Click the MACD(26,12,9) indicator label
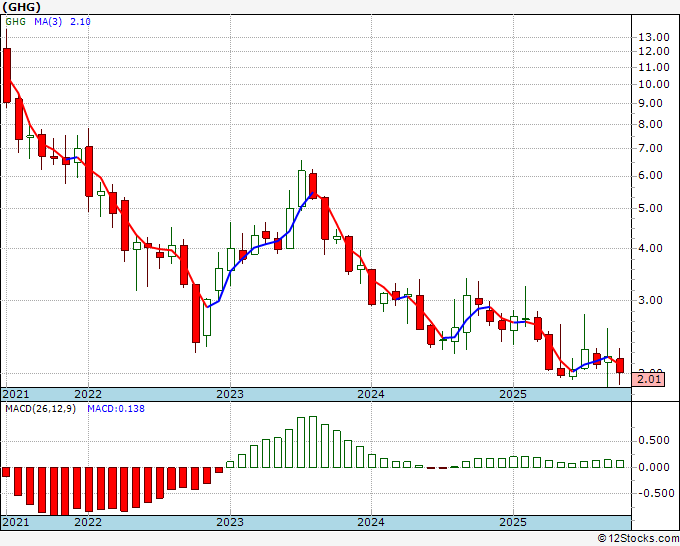 pos(40,409)
